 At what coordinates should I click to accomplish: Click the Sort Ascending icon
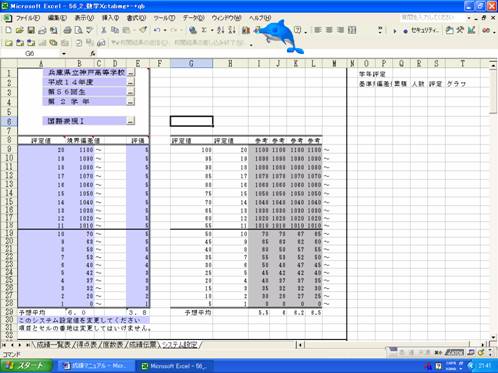click(221, 30)
